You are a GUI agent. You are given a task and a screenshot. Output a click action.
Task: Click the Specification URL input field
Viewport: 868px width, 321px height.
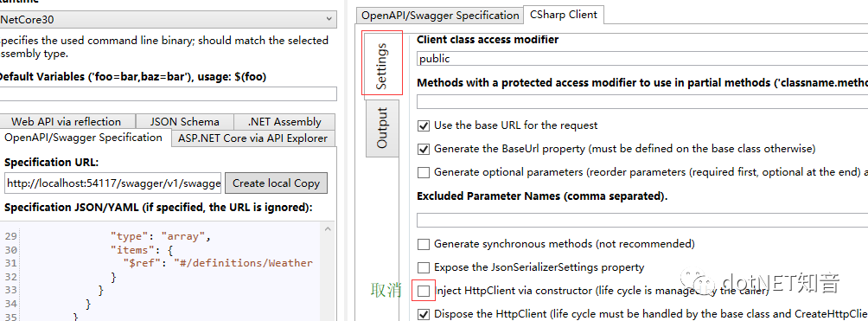coord(113,183)
